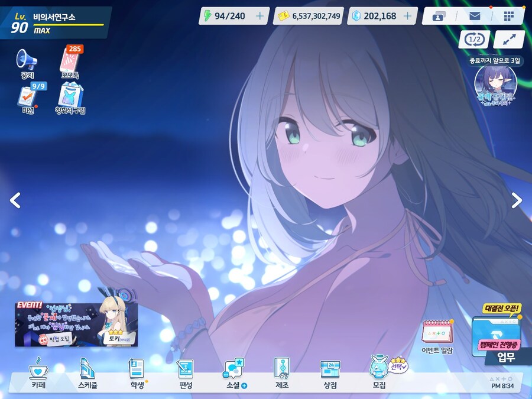Open the 편성 formation menu

(x=186, y=373)
